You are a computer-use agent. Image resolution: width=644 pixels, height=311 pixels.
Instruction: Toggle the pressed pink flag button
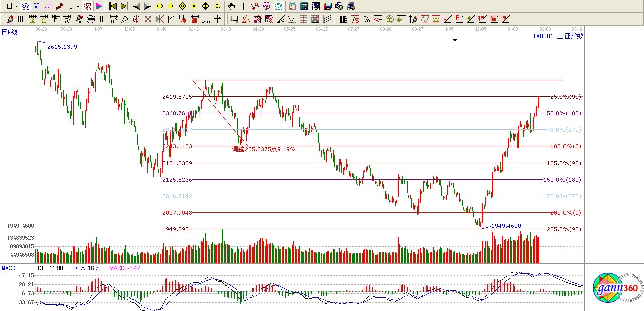(x=99, y=6)
